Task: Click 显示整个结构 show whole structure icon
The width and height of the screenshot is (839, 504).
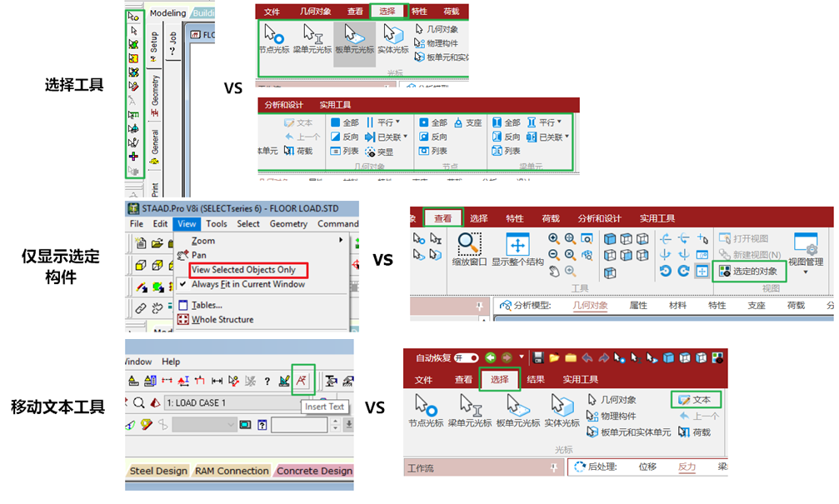Action: coord(517,249)
